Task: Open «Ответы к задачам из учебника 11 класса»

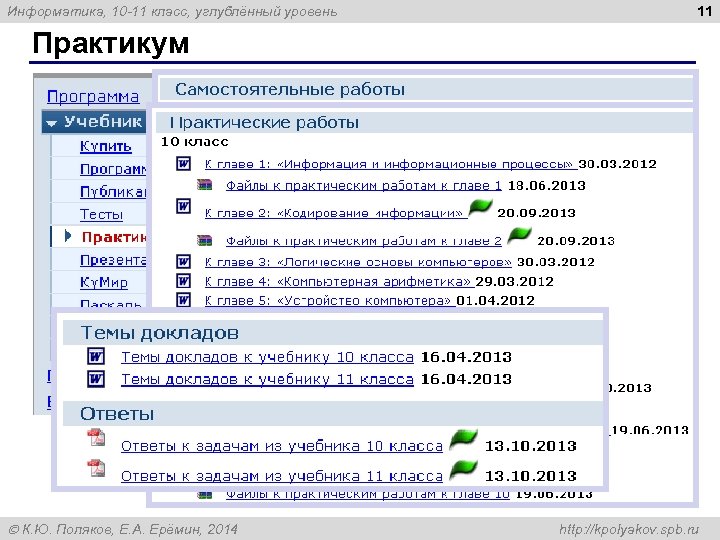Action: click(282, 476)
